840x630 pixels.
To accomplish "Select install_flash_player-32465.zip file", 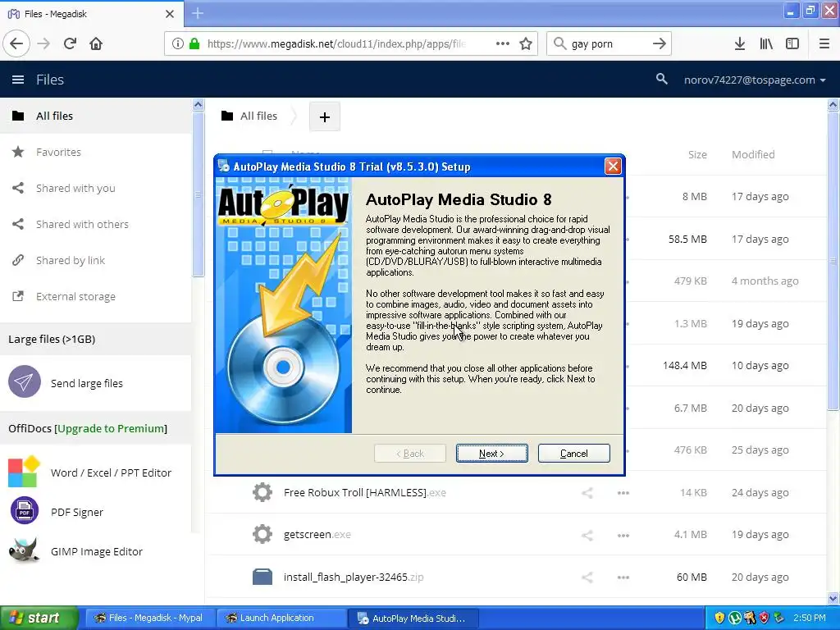I will coord(354,577).
